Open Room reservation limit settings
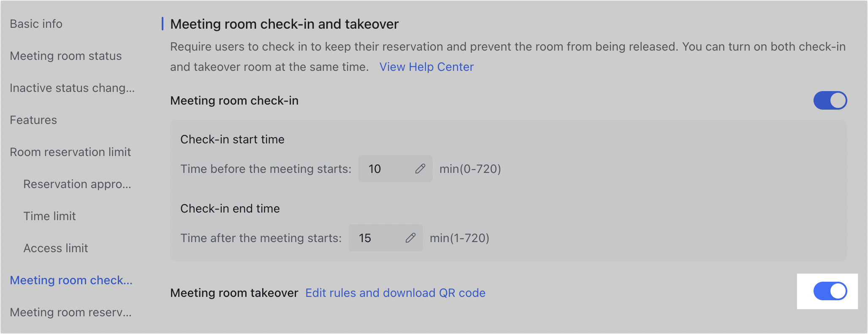The height and width of the screenshot is (334, 868). (70, 152)
